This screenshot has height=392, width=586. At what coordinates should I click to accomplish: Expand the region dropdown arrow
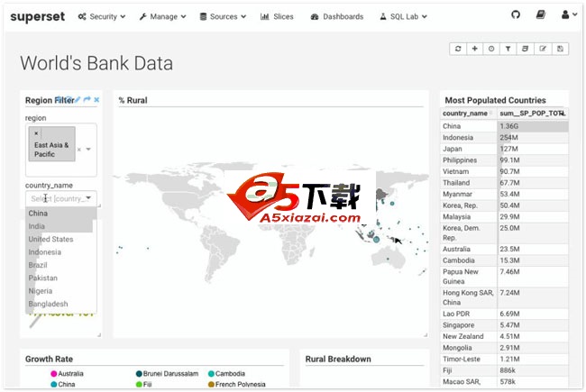[x=88, y=149]
